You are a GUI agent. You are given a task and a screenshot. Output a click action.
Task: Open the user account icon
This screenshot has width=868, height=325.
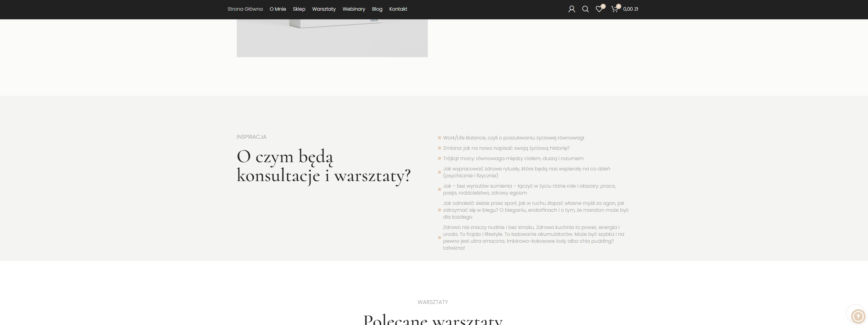click(571, 9)
